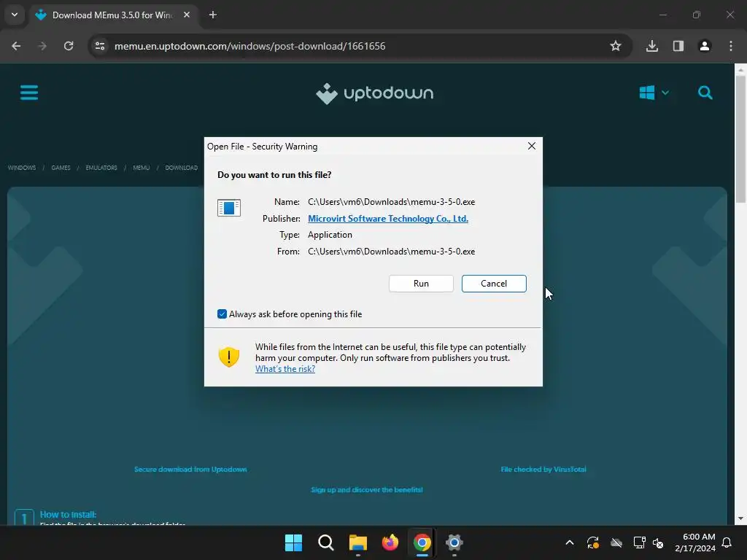Open Settings from the taskbar
This screenshot has width=747, height=560.
pos(454,542)
